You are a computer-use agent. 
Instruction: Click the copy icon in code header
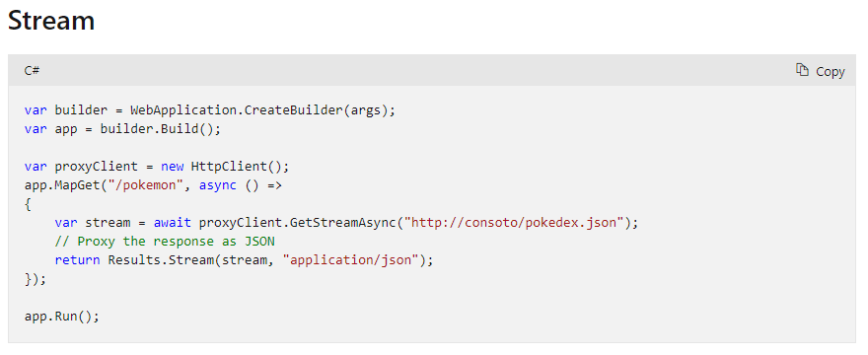[x=802, y=70]
